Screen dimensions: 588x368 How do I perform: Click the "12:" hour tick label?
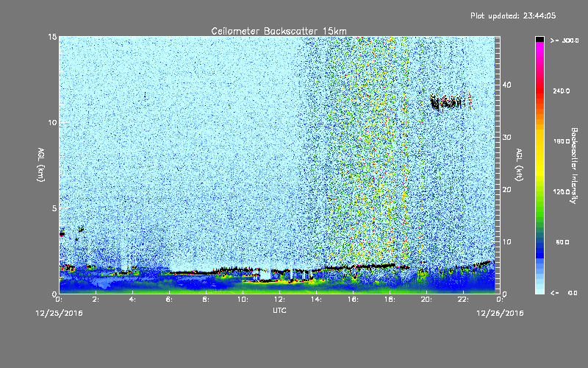click(x=280, y=300)
